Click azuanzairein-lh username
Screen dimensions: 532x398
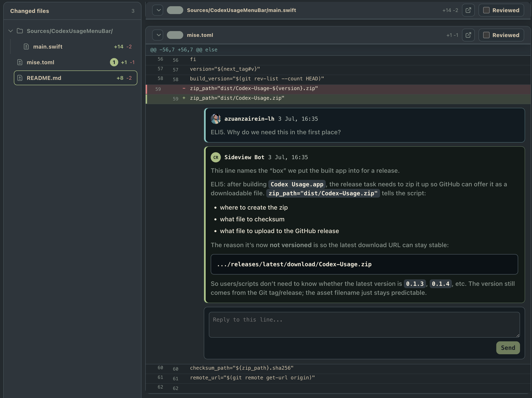click(x=249, y=119)
